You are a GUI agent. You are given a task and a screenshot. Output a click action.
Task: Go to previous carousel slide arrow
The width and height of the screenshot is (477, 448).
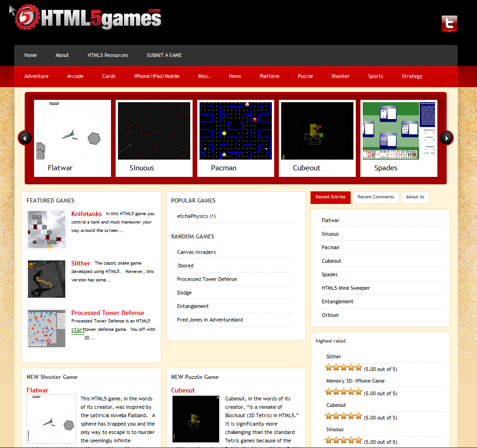(x=25, y=138)
